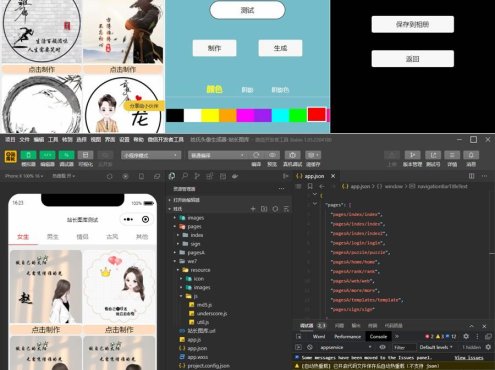Toggle the green editor toolbar button
The height and width of the screenshot is (370, 495).
[x=47, y=155]
